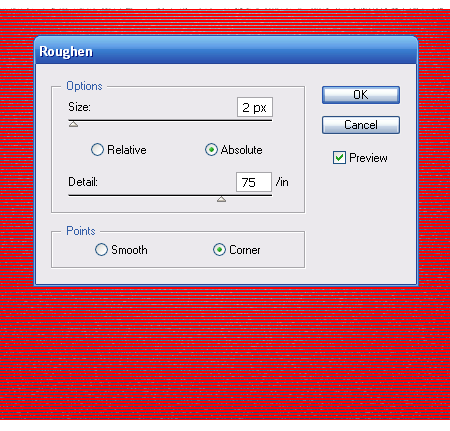Click the middle of the Size slider track

point(170,120)
